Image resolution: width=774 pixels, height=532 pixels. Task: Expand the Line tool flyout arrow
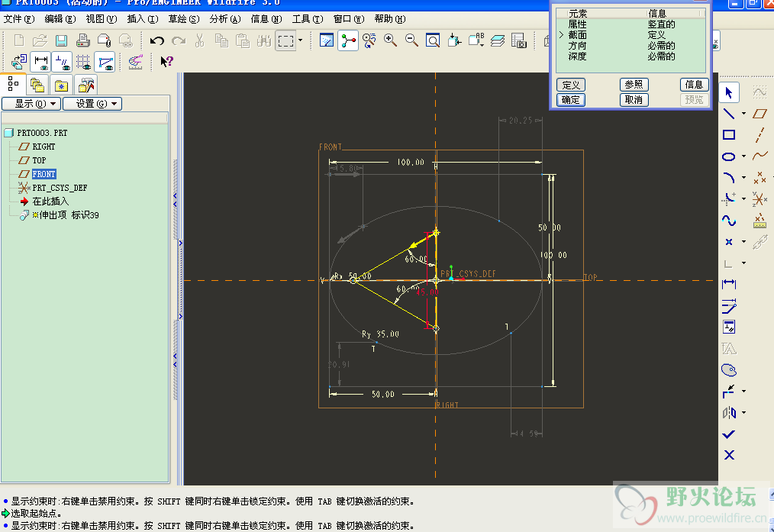pyautogui.click(x=744, y=114)
